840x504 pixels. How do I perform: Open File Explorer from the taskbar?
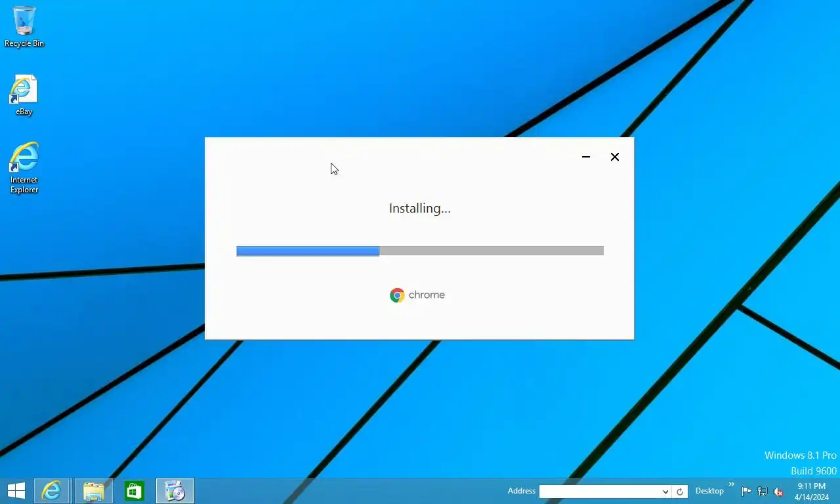(x=93, y=491)
